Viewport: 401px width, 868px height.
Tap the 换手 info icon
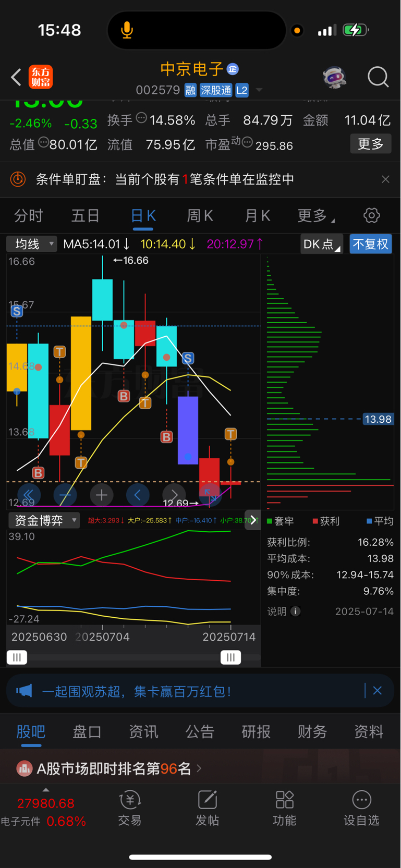tap(141, 118)
